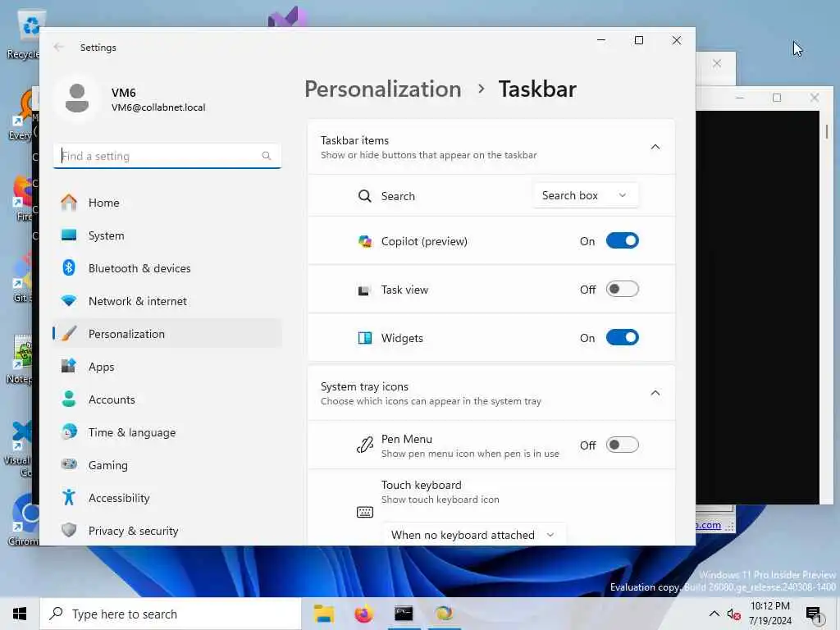Click the .com link behind Settings window

point(708,525)
